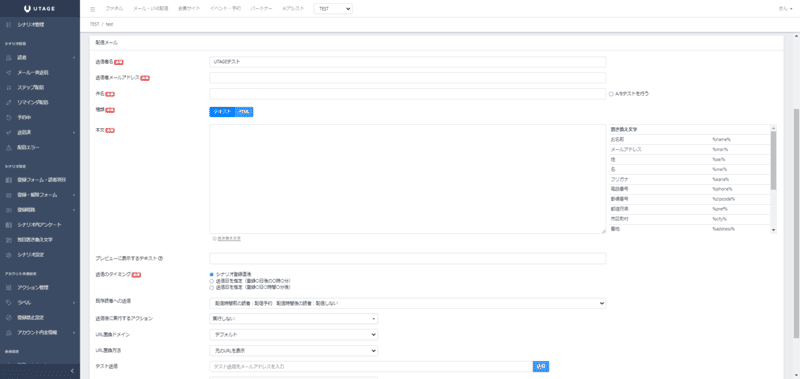Click the アカウント内全情報 user icon
Viewport: 800px width, 379px height.
pos(9,332)
